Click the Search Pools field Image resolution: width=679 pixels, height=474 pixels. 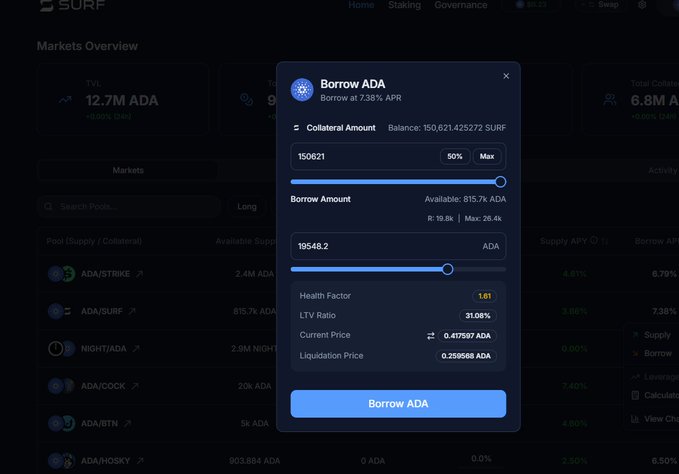point(129,206)
